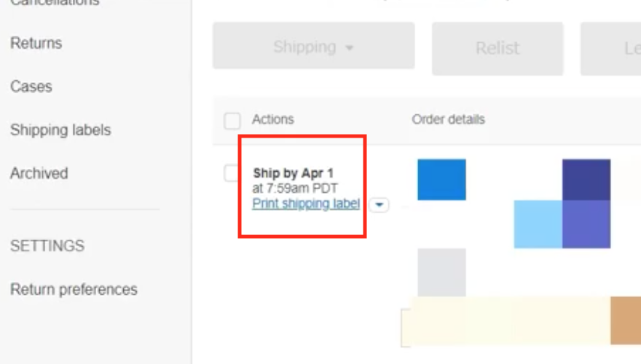This screenshot has height=364, width=641.
Task: Open the Cancellations section
Action: coord(55,2)
